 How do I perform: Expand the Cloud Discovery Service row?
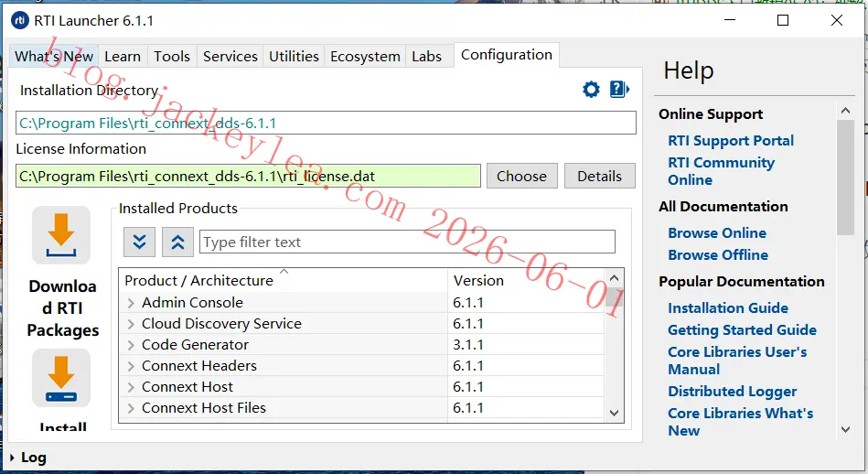click(x=131, y=324)
